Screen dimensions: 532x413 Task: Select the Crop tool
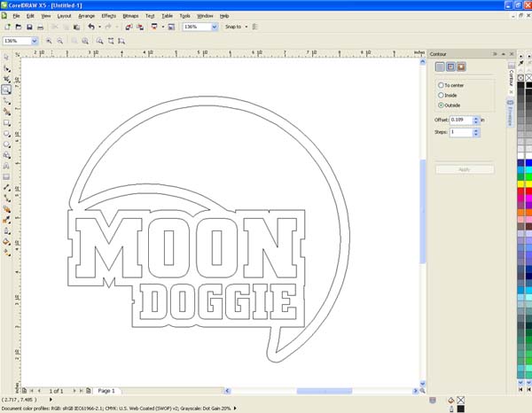pos(6,79)
